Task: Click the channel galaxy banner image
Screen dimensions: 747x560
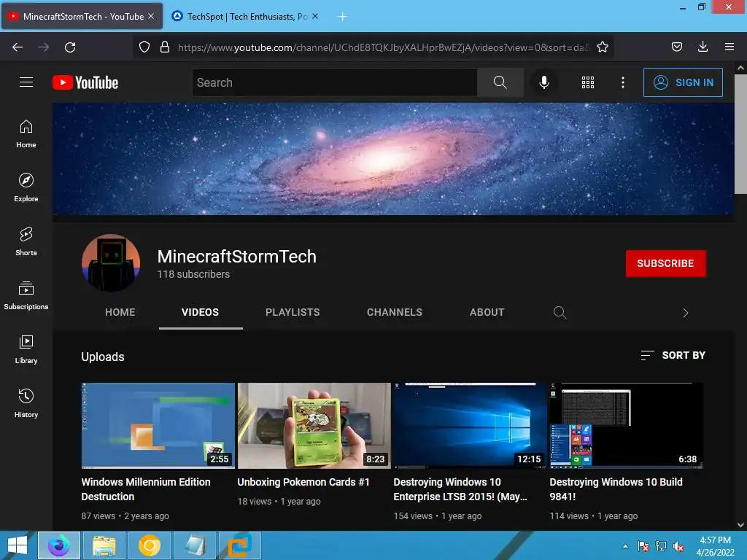Action: click(x=393, y=159)
